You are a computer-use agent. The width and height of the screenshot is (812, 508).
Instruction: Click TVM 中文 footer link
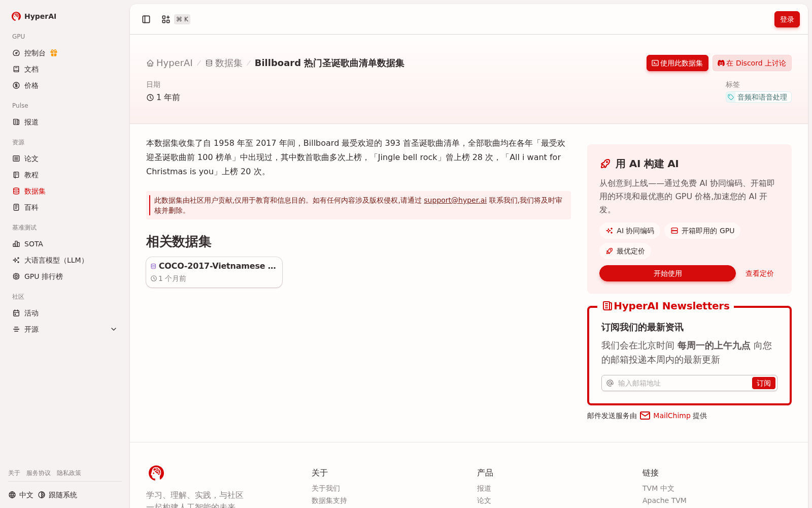[658, 488]
